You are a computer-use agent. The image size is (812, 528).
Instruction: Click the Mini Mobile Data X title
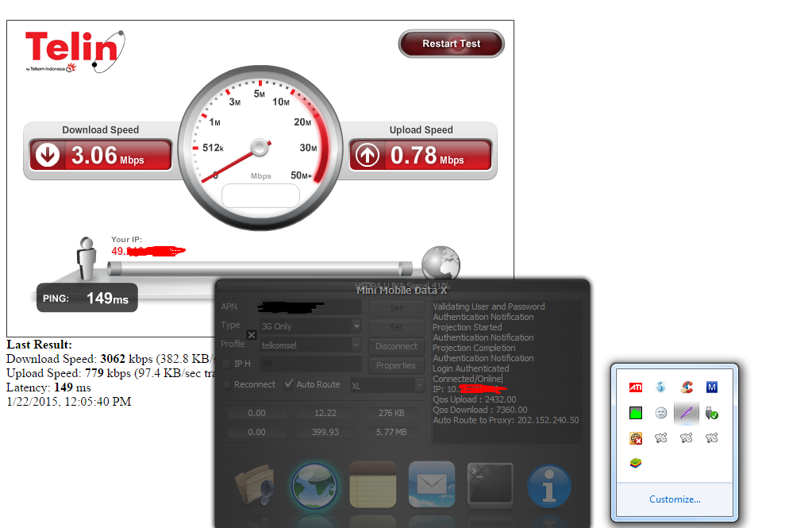pyautogui.click(x=402, y=290)
